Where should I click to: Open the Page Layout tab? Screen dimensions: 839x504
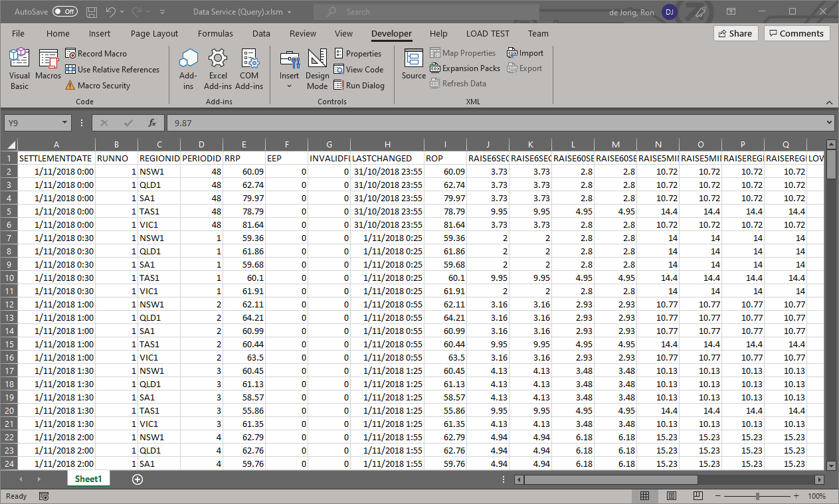click(154, 34)
